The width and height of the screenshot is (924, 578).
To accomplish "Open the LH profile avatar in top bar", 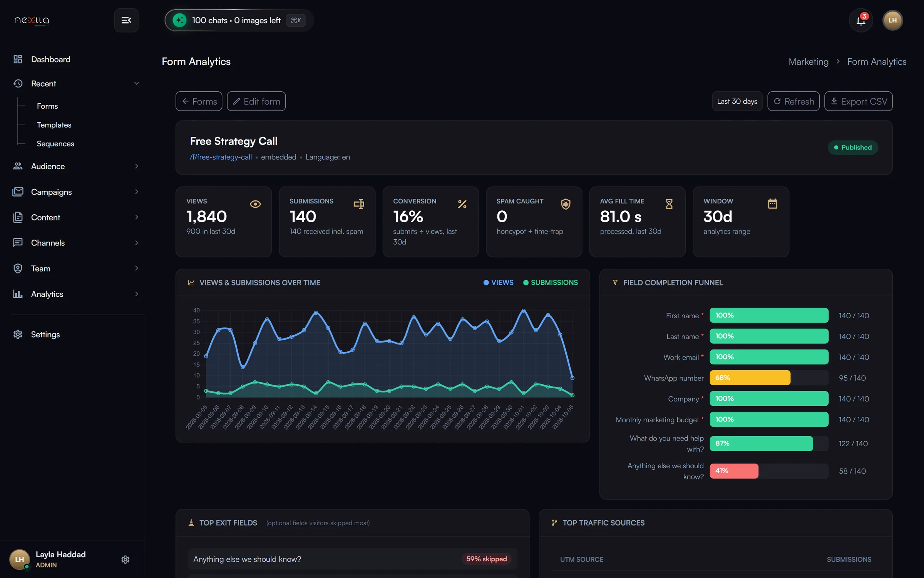I will (x=892, y=20).
